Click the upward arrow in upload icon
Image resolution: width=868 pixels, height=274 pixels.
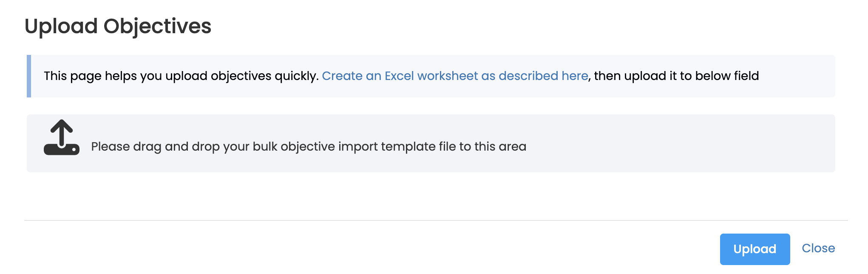[62, 130]
